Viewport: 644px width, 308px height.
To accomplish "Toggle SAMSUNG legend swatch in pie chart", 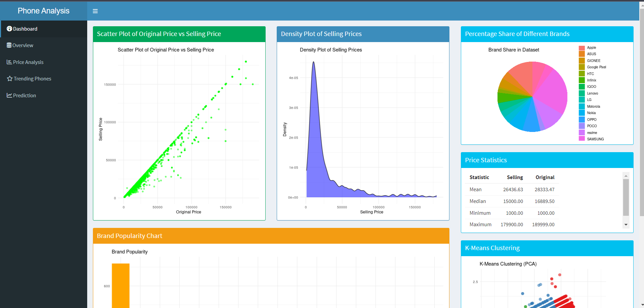I will (582, 139).
